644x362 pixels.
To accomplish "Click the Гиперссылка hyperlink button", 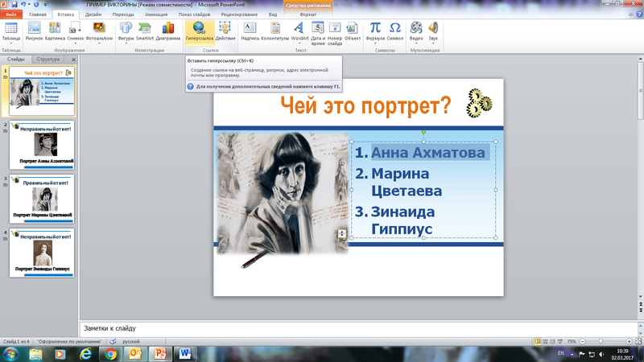I will 199,31.
